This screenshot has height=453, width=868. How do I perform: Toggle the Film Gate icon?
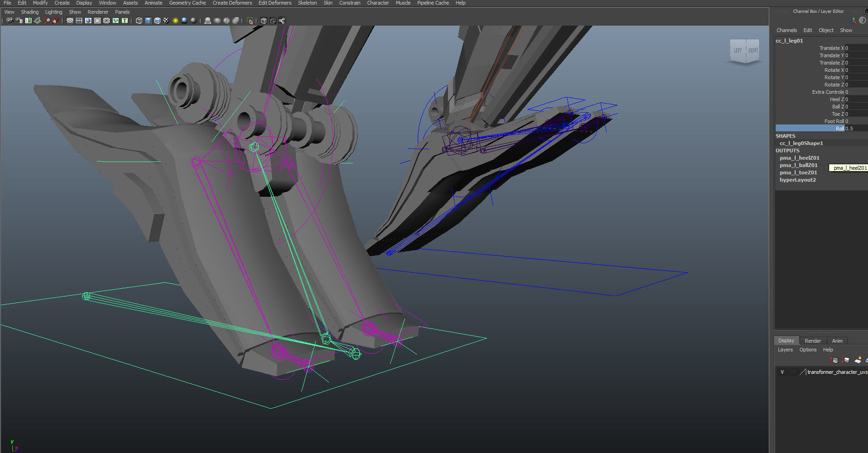pos(79,21)
